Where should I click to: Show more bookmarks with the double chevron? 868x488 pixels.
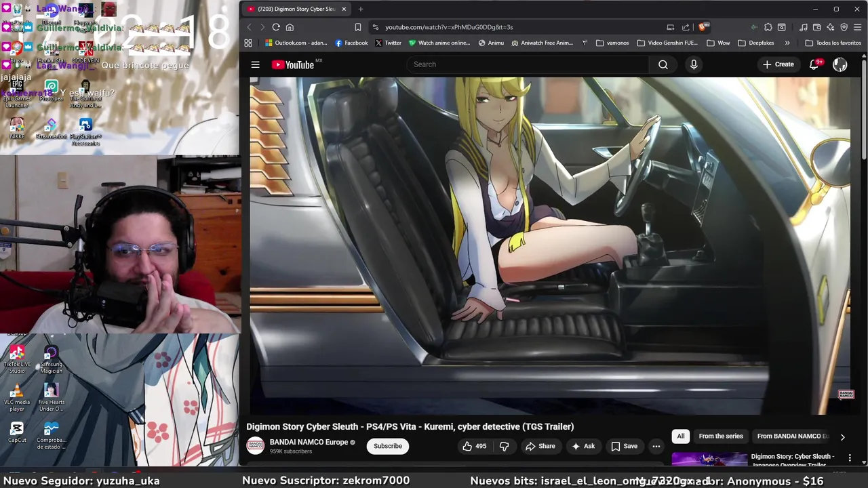[x=787, y=43]
